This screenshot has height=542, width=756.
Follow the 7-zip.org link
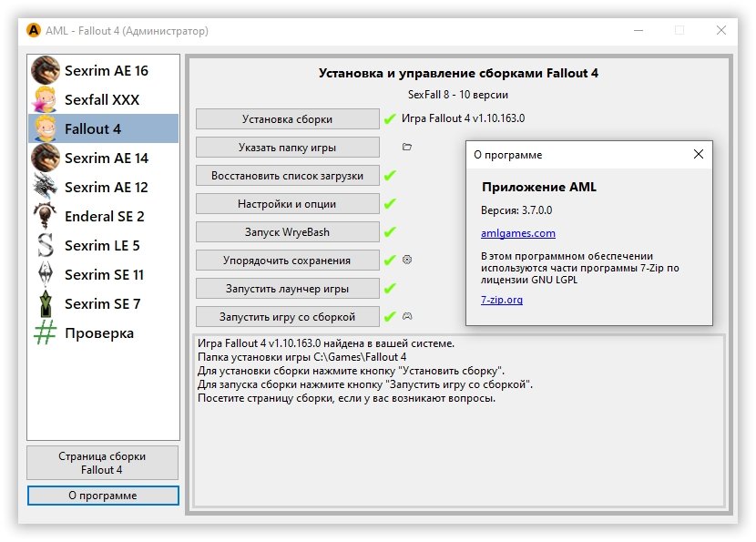pyautogui.click(x=502, y=300)
